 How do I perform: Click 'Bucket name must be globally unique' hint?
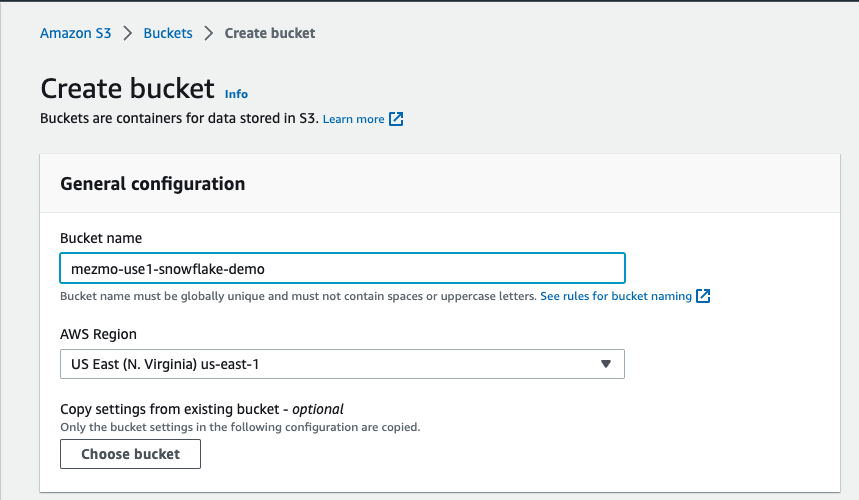point(298,296)
